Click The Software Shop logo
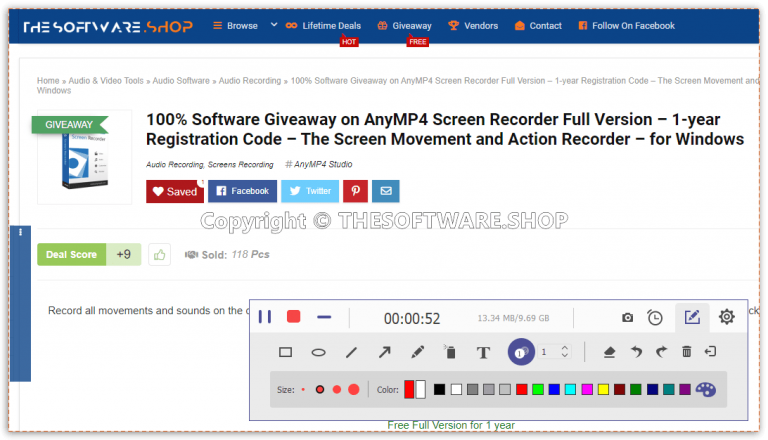This screenshot has width=768, height=440. [x=108, y=26]
